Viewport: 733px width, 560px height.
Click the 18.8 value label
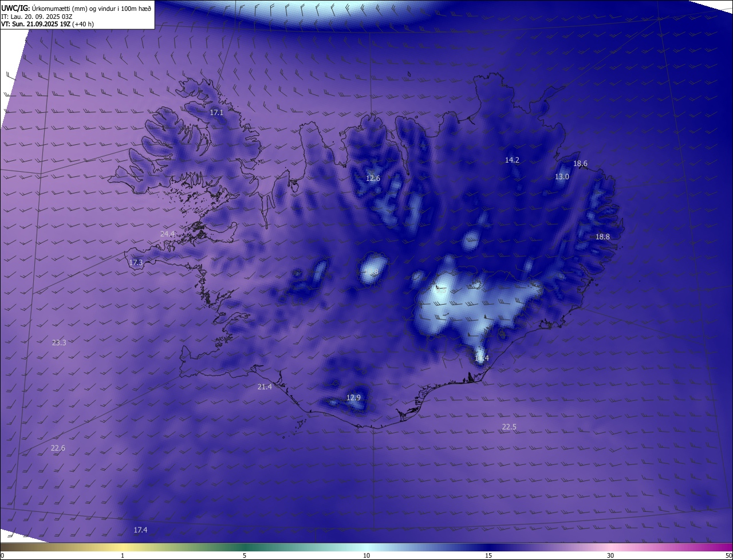pos(602,237)
